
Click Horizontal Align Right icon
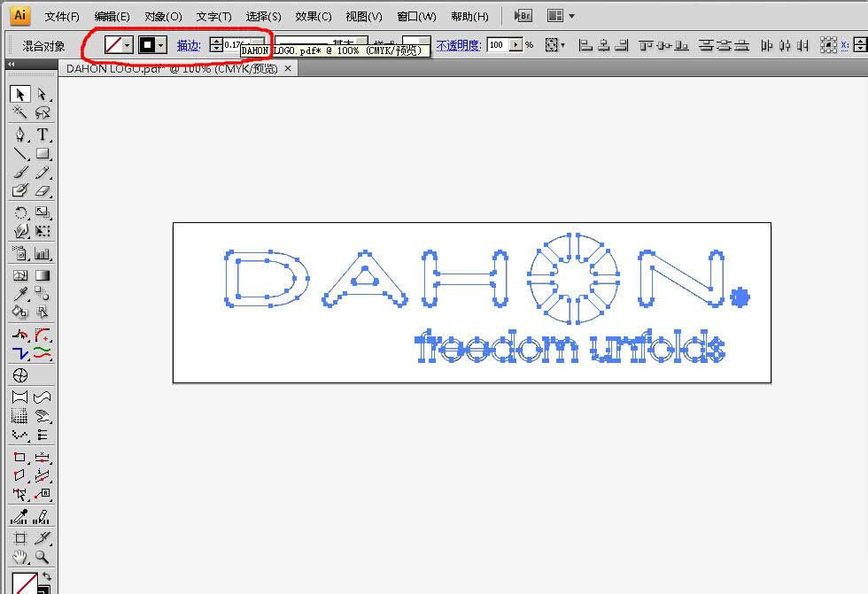point(622,45)
